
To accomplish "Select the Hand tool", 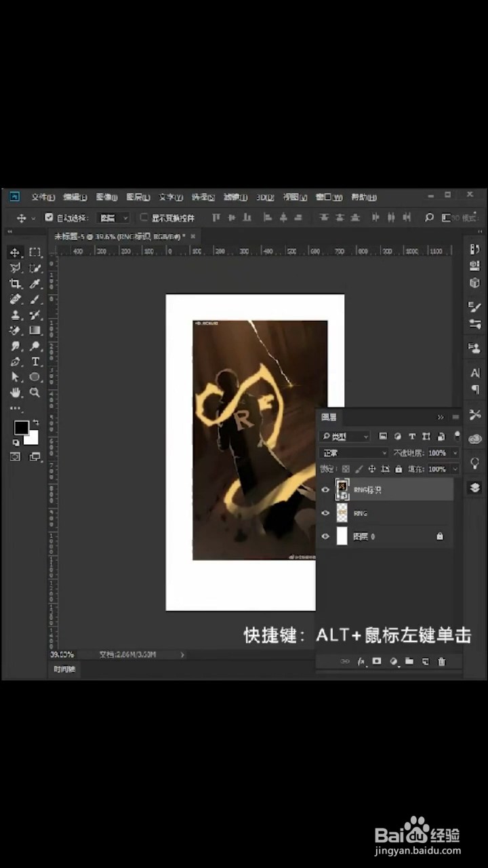I will pyautogui.click(x=15, y=393).
